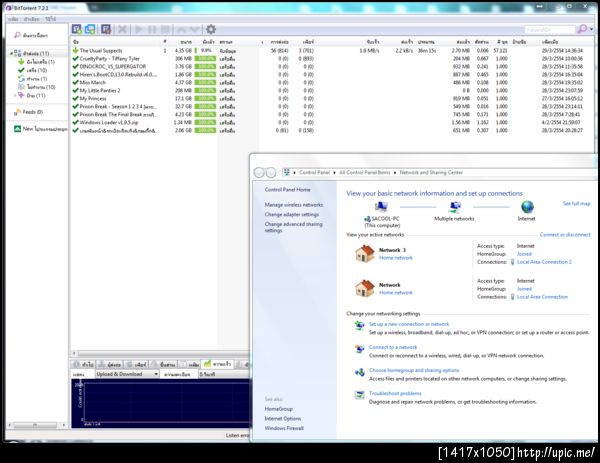Click the BitTorrent toolbar search field
The height and width of the screenshot is (463, 600).
[x=549, y=29]
